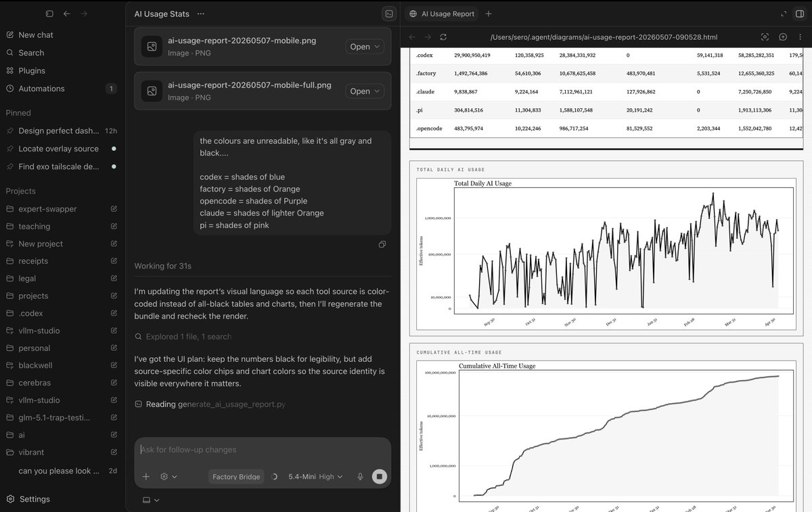
Task: Expand the composer settings gear dropdown
Action: coord(168,476)
